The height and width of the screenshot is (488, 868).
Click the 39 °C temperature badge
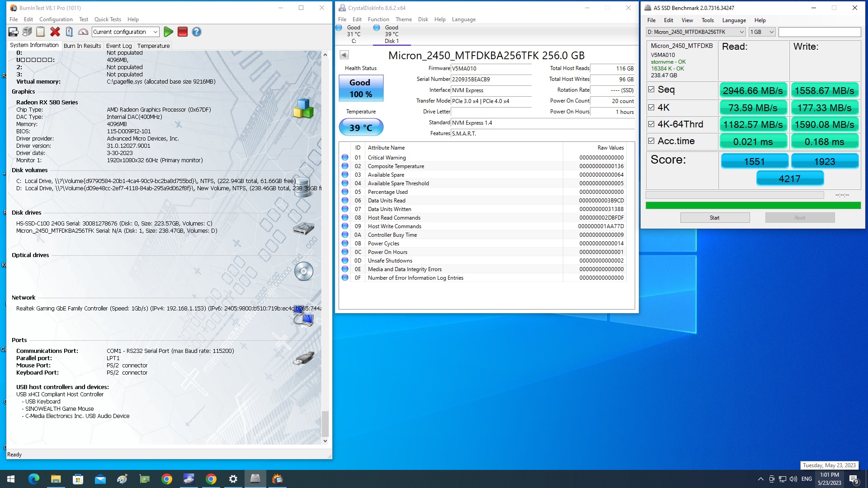coord(361,127)
